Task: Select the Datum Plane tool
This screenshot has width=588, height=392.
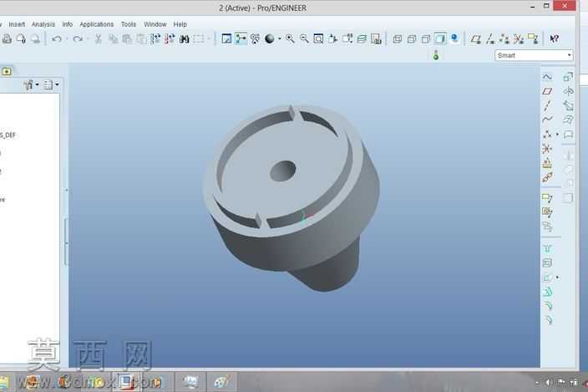Action: click(x=547, y=91)
